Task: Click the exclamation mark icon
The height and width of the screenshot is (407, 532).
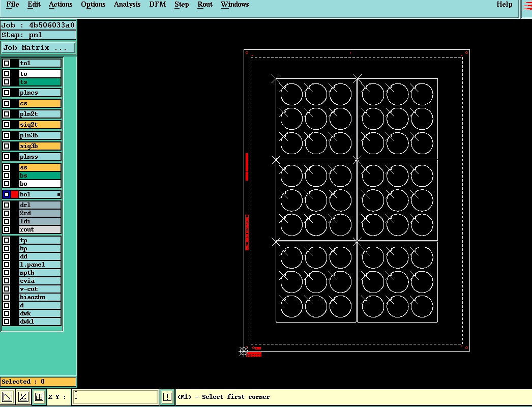Action: pyautogui.click(x=167, y=397)
